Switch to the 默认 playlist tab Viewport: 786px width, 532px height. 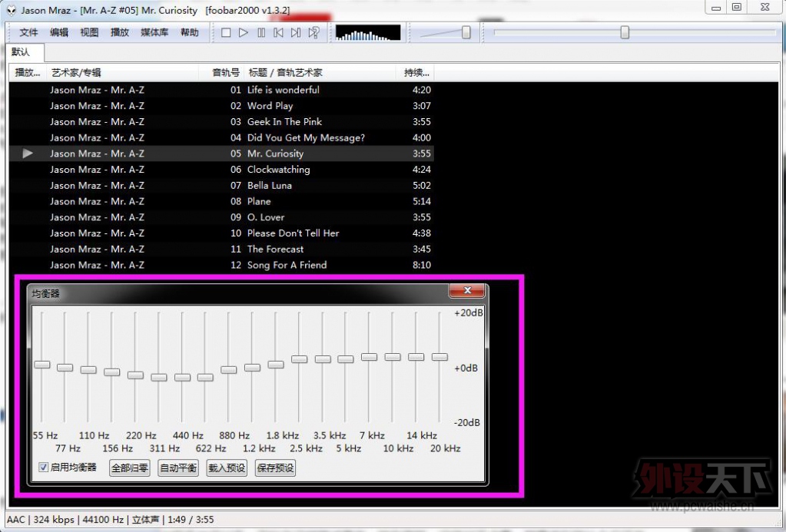21,52
